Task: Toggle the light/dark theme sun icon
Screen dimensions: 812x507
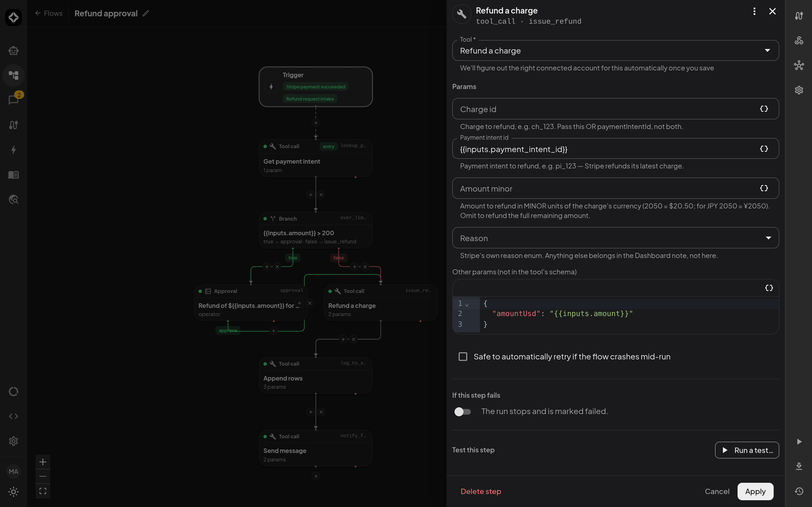Action: 14,492
